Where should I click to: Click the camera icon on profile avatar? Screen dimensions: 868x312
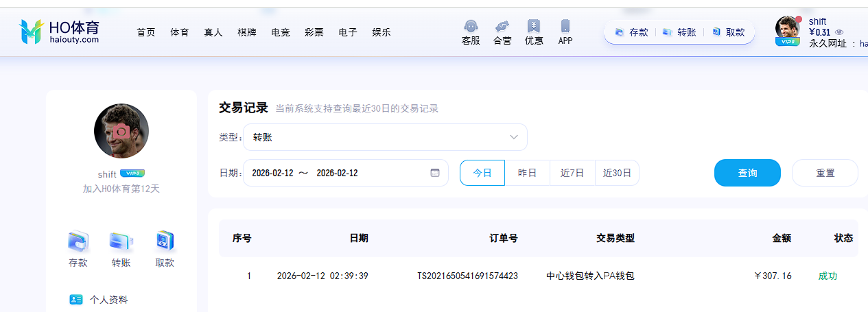(x=121, y=131)
